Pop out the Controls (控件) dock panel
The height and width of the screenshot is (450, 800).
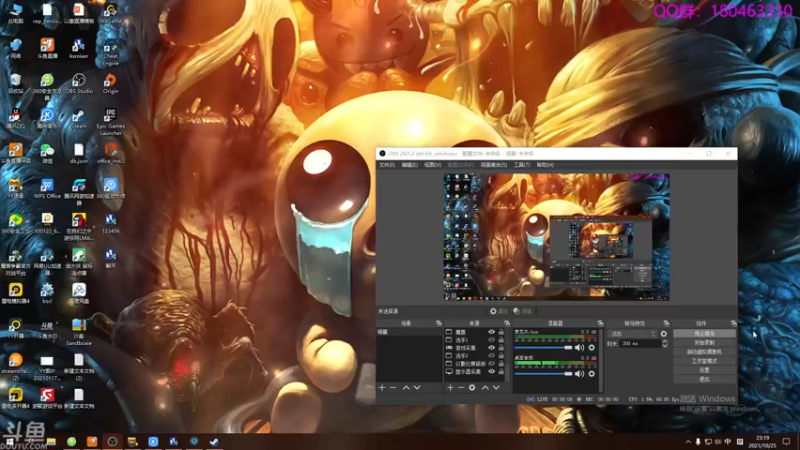pyautogui.click(x=733, y=323)
